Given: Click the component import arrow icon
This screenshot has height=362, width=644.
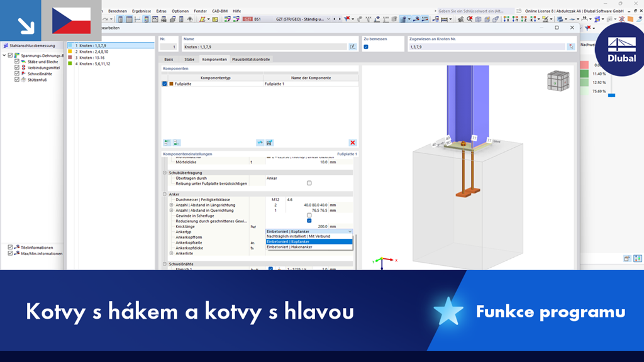Looking at the screenshot, I should pos(260,143).
